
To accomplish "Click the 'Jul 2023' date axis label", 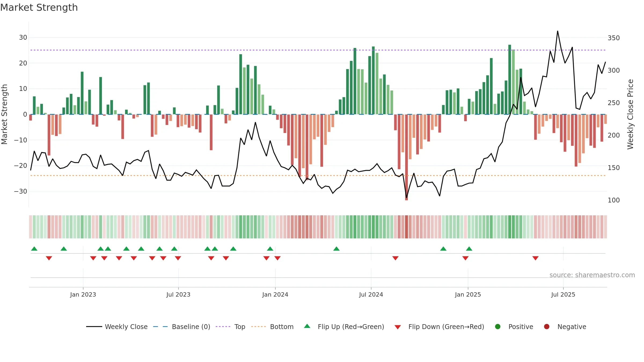I will click(178, 294).
